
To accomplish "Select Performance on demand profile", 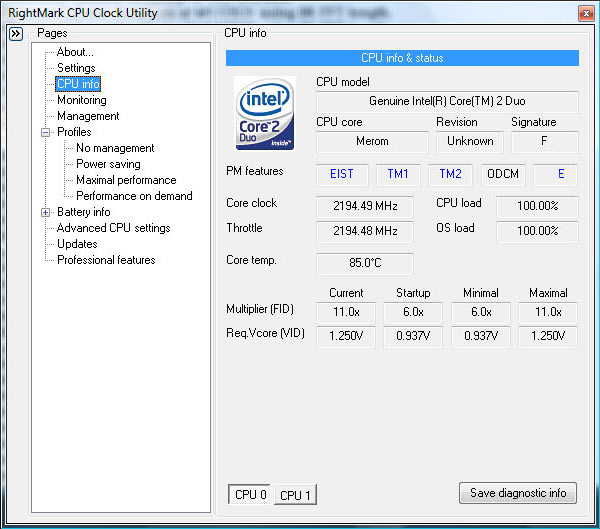I will 134,196.
